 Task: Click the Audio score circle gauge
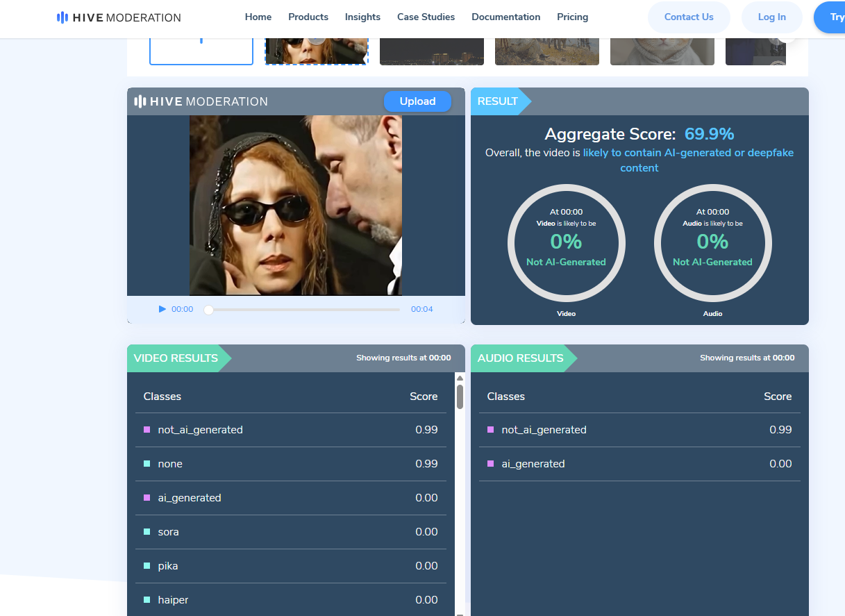click(712, 242)
